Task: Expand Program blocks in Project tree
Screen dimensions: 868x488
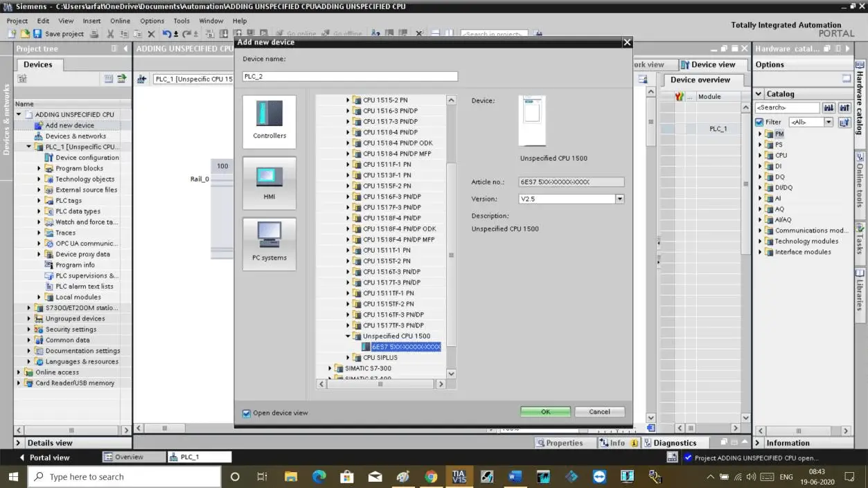Action: coord(39,168)
